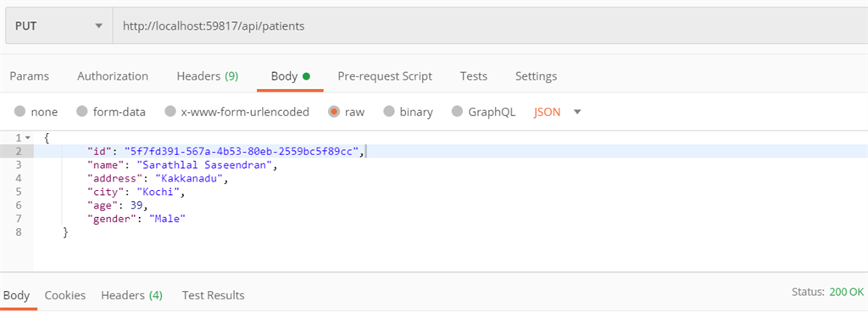Click the green Body modified indicator dot

point(306,76)
